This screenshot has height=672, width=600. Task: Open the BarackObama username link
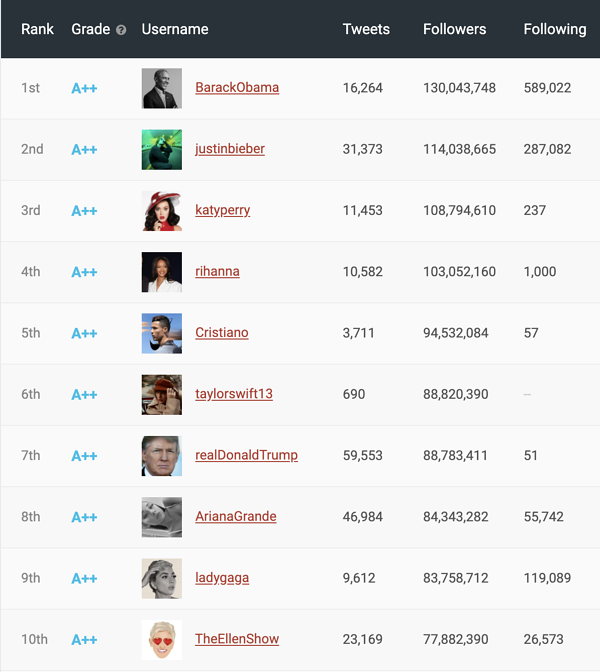coord(237,88)
